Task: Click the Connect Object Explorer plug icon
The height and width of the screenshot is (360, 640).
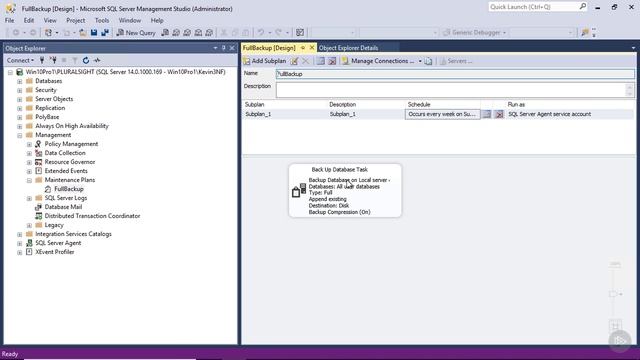Action: (x=42, y=60)
